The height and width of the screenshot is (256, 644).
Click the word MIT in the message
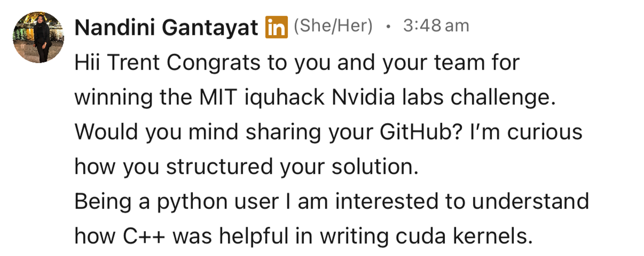pos(218,97)
